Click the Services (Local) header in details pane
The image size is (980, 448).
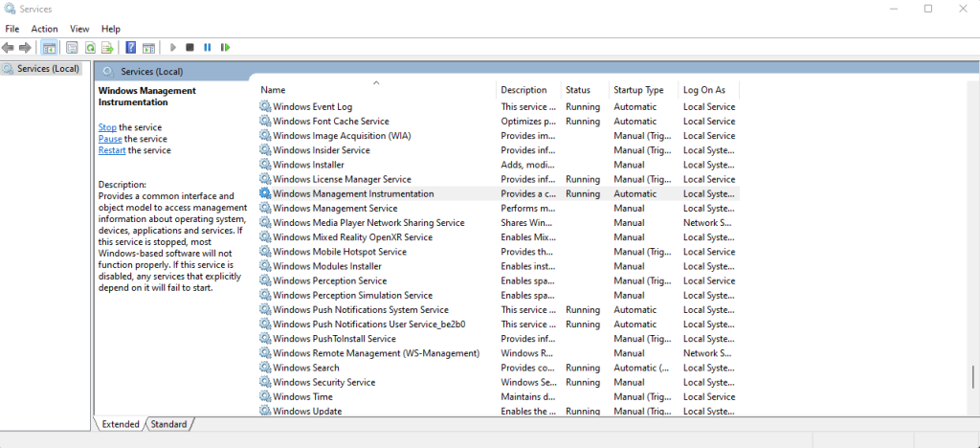pos(152,72)
